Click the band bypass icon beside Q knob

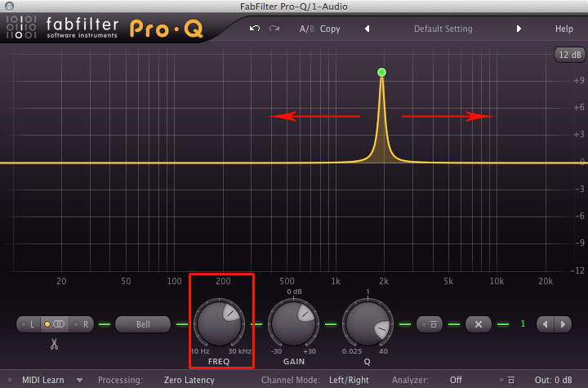coord(433,324)
